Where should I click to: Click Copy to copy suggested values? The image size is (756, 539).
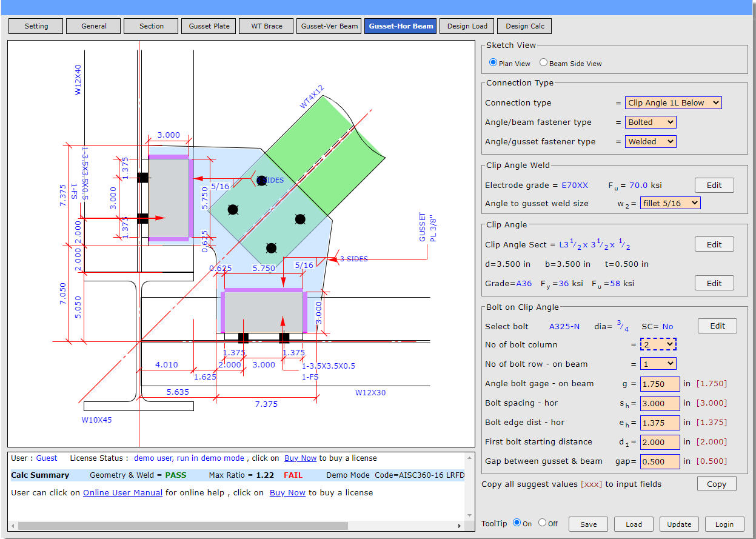[716, 484]
